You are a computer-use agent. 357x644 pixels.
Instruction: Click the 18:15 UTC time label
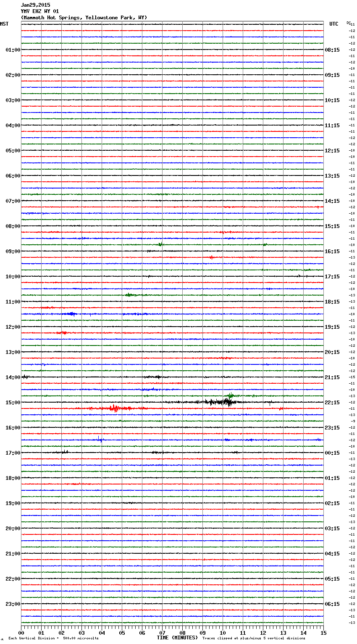(332, 302)
